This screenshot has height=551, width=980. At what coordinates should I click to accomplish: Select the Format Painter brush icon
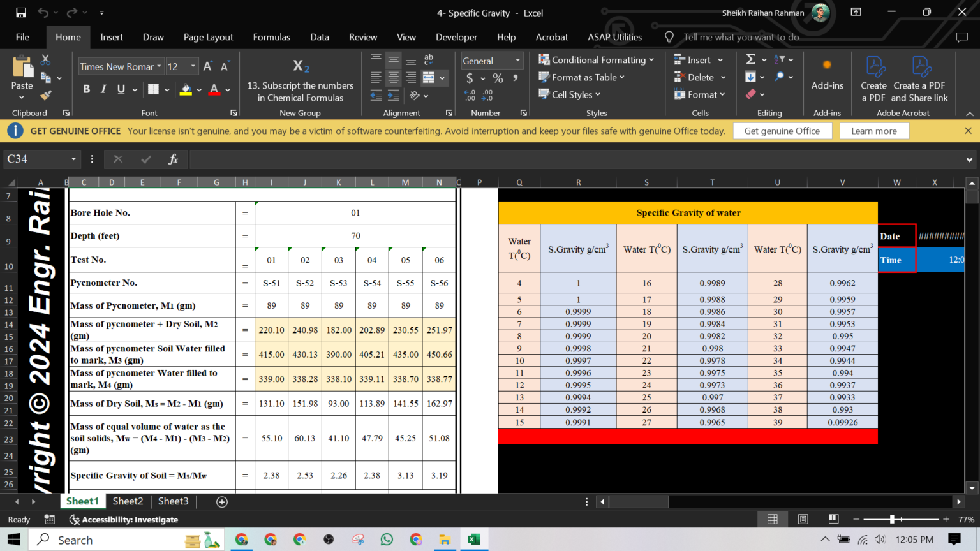pyautogui.click(x=45, y=95)
